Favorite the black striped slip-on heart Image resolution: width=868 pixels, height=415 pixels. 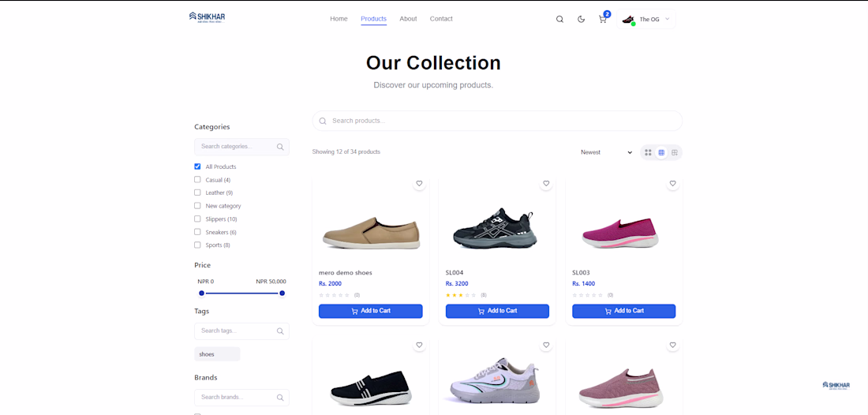(419, 346)
